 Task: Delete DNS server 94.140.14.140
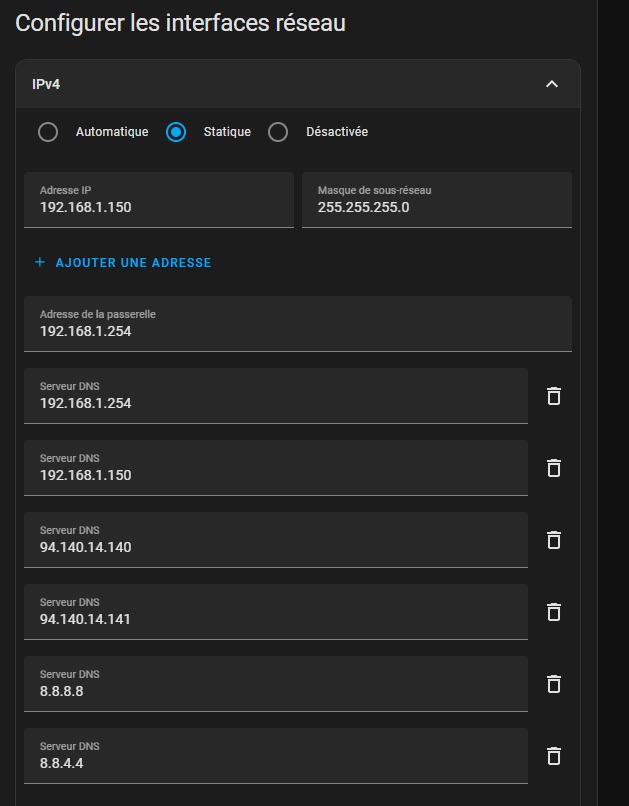click(553, 540)
